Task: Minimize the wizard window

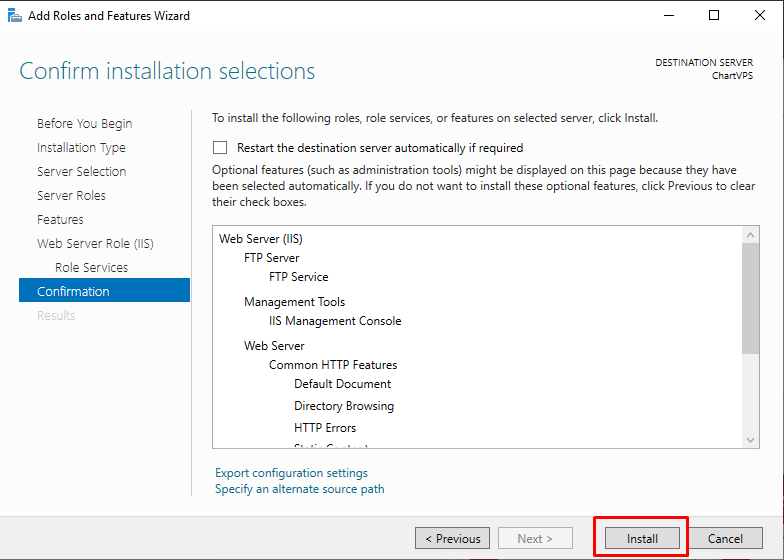Action: tap(668, 15)
